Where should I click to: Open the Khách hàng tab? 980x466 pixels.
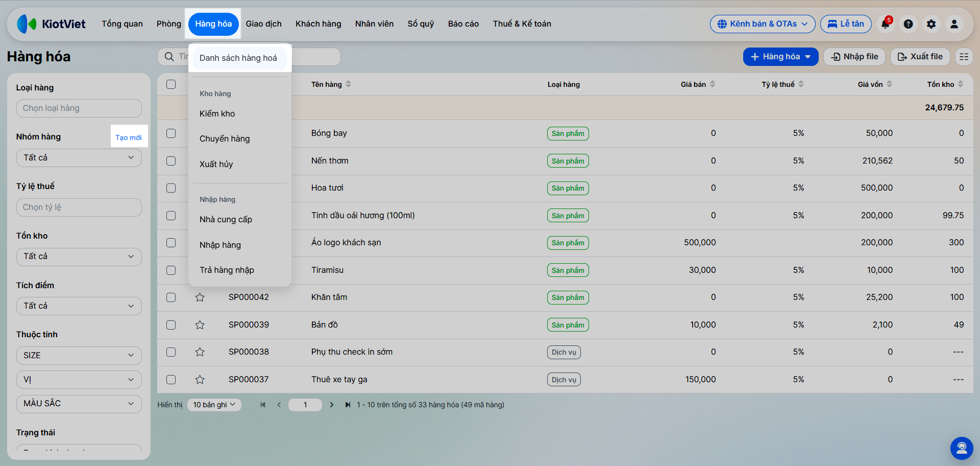pyautogui.click(x=318, y=24)
